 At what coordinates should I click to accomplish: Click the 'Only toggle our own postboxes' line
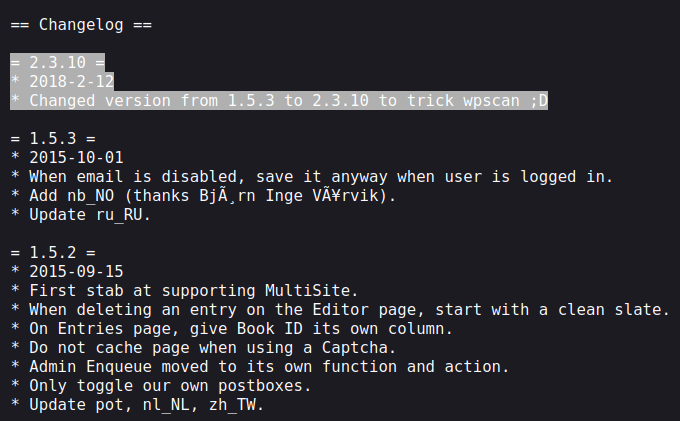(x=161, y=386)
